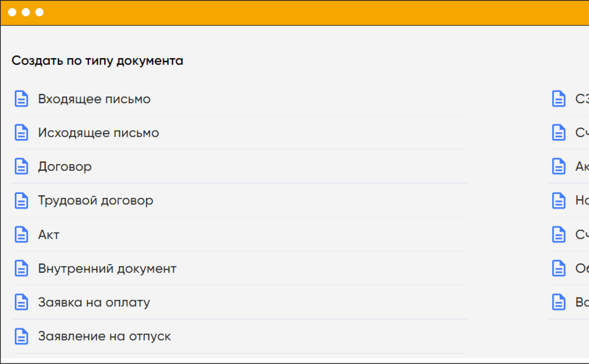Screen dimensions: 589x364
Task: Click the document icon next to Акт
Action: click(x=21, y=234)
